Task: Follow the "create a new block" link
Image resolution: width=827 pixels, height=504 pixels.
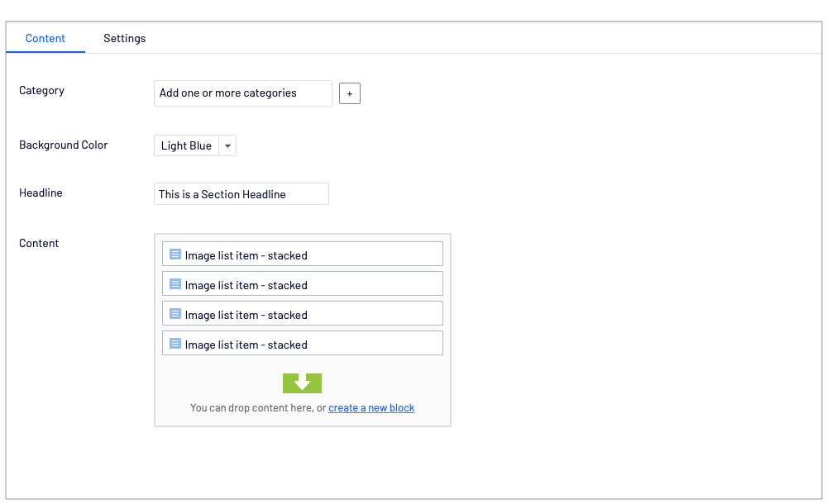Action: click(x=371, y=407)
